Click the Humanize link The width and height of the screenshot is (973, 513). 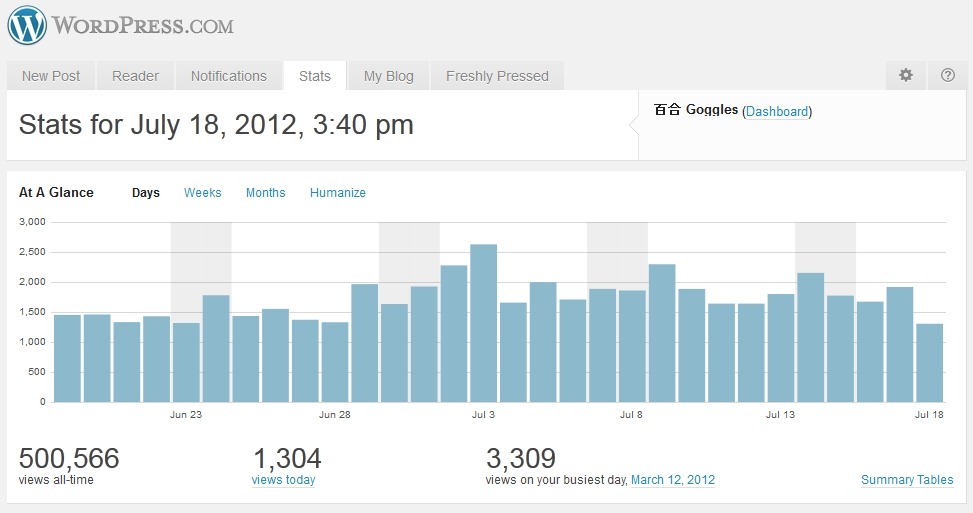(x=337, y=193)
